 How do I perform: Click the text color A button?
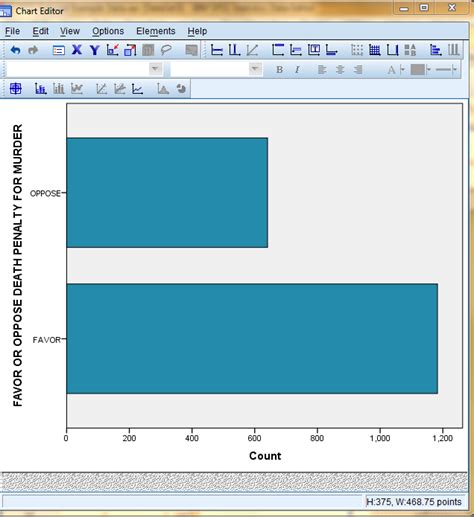(x=392, y=70)
